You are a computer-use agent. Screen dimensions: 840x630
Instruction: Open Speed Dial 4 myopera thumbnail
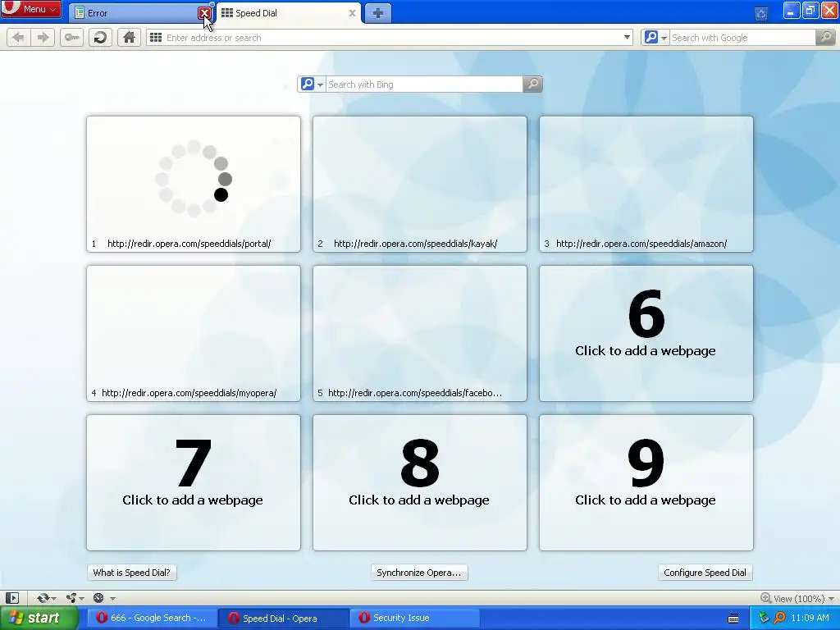click(x=194, y=333)
